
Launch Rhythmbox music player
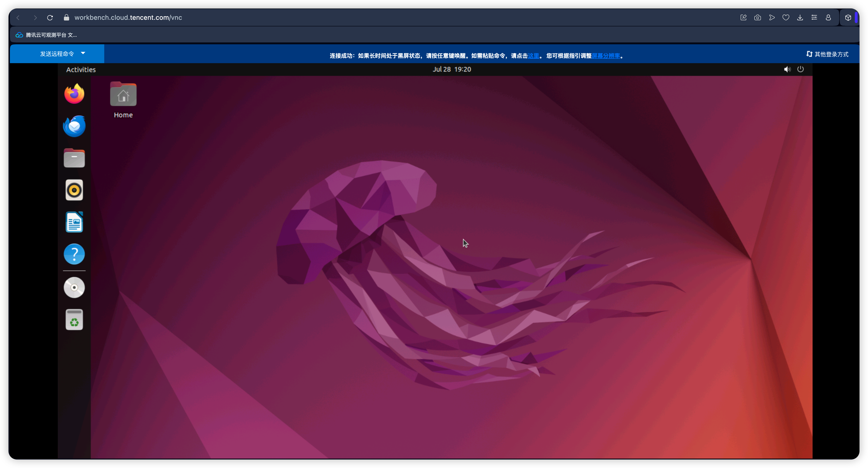click(74, 190)
